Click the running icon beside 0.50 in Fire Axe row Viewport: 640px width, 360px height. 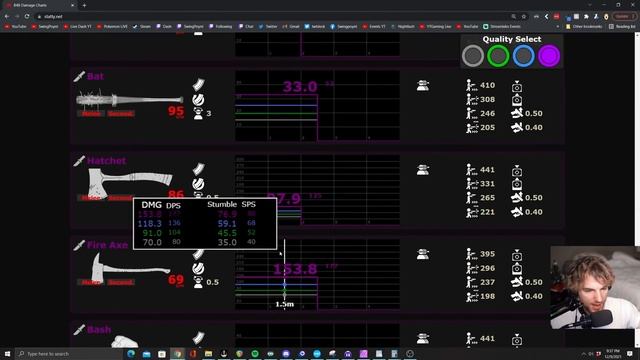pos(517,282)
